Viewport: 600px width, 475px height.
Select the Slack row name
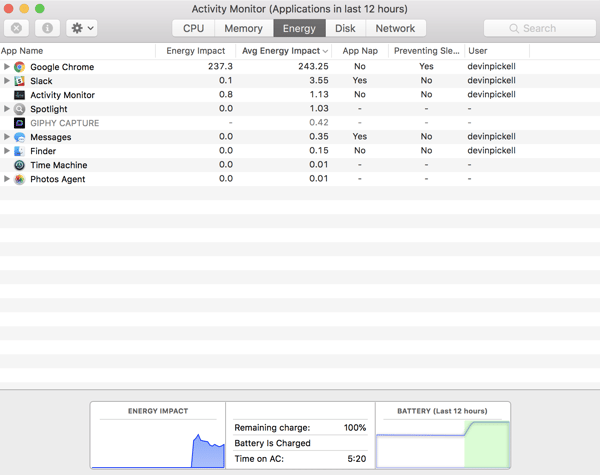click(x=41, y=81)
